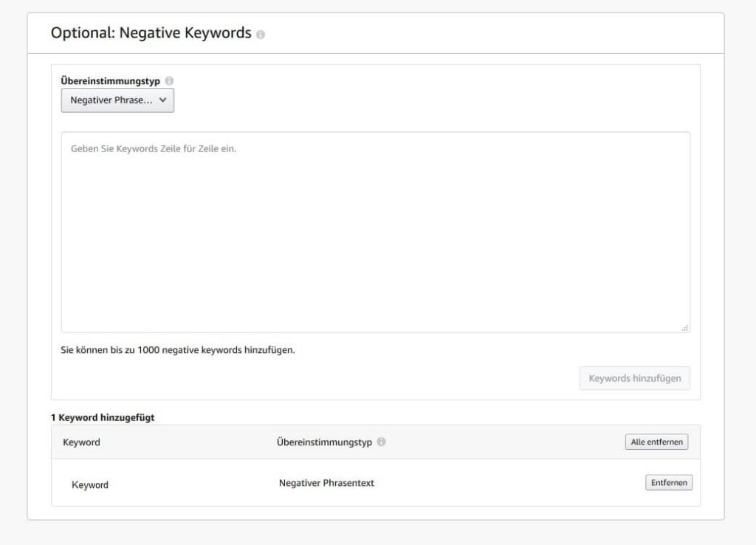Screen dimensions: 756x545
Task: Click info icon beside top Übereinstimmungstyp label
Action: (x=169, y=80)
